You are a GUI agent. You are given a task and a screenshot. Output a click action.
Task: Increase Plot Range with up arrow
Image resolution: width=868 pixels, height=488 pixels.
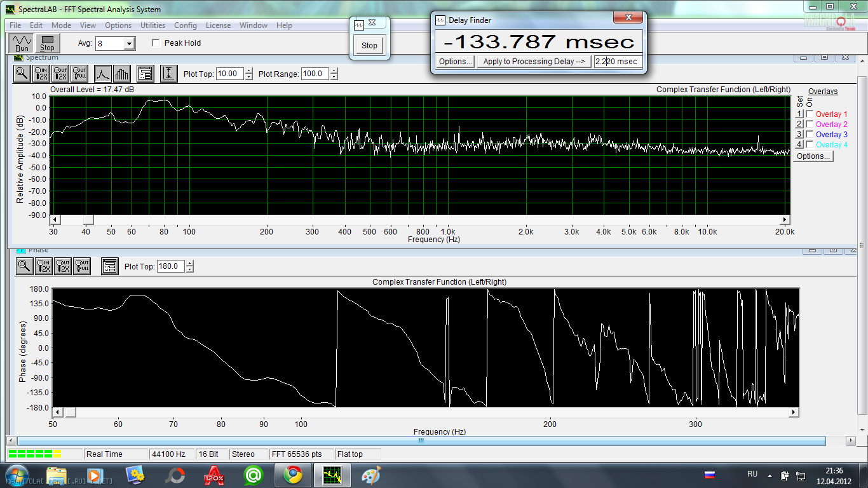point(334,71)
